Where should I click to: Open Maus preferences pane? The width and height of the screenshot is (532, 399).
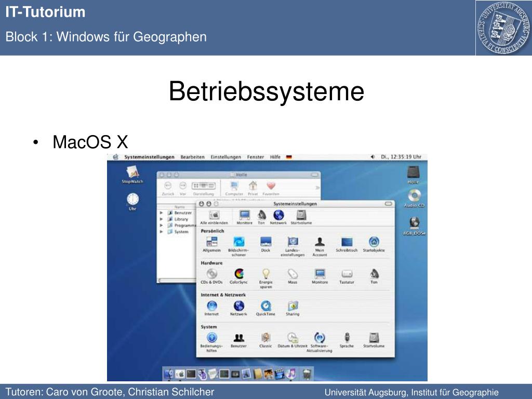point(292,276)
